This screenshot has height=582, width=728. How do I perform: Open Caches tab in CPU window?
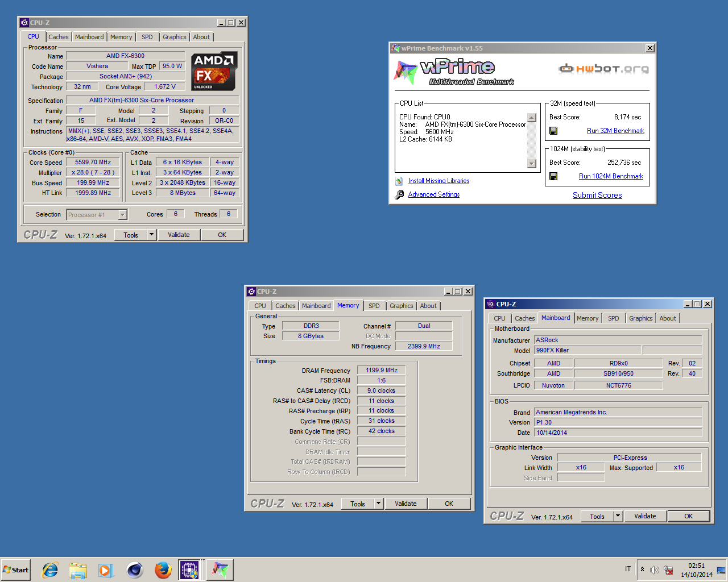click(x=58, y=37)
